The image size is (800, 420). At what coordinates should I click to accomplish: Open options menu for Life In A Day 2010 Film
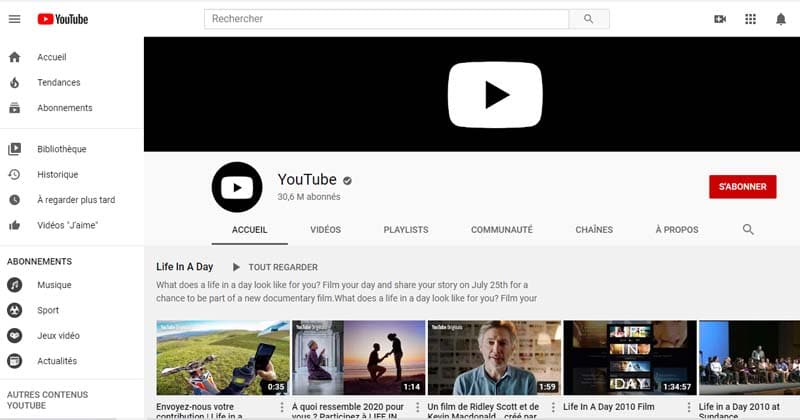pyautogui.click(x=689, y=407)
